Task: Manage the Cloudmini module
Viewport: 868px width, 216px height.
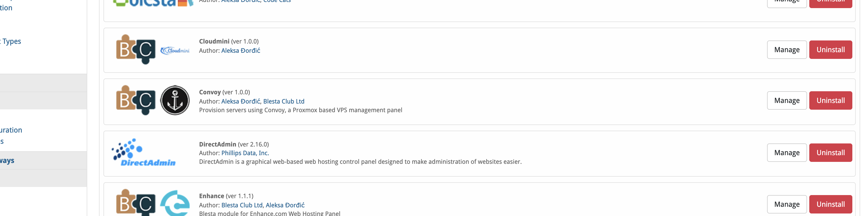Action: (787, 50)
